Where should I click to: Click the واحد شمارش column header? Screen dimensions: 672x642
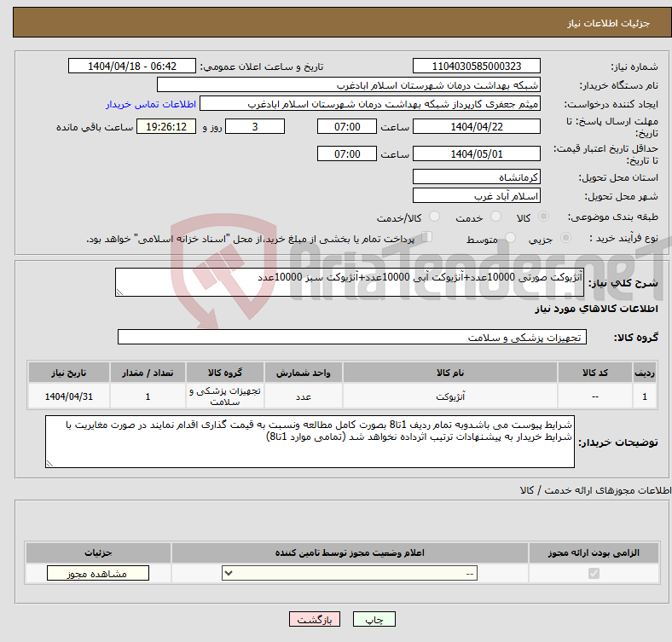pos(304,373)
